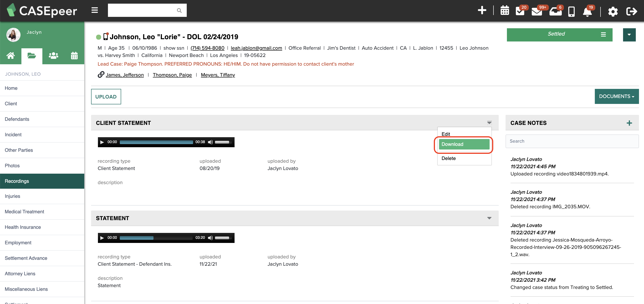Image resolution: width=644 pixels, height=304 pixels.
Task: Click the plus add-new icon in top bar
Action: (x=482, y=10)
